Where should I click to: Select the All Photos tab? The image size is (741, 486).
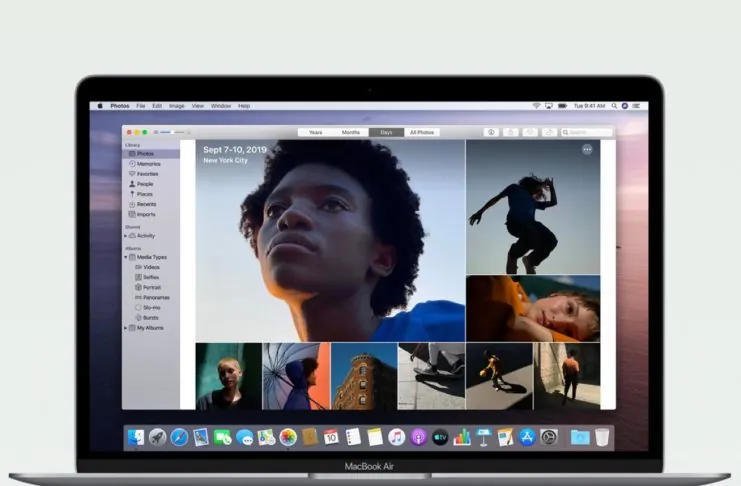tap(421, 132)
